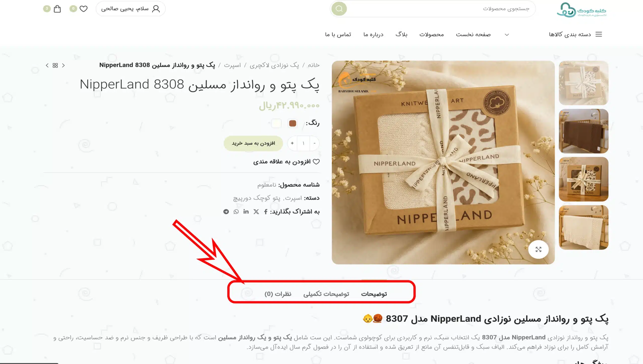Click افزودن به سبد خرید button
Screen dimensions: 643x364
click(253, 143)
